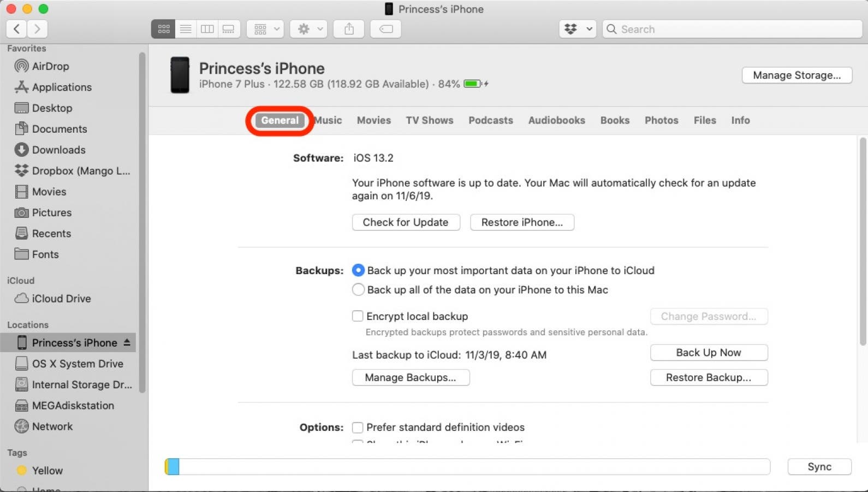Click the main content vertical scrollbar
The image size is (868, 492).
(863, 241)
